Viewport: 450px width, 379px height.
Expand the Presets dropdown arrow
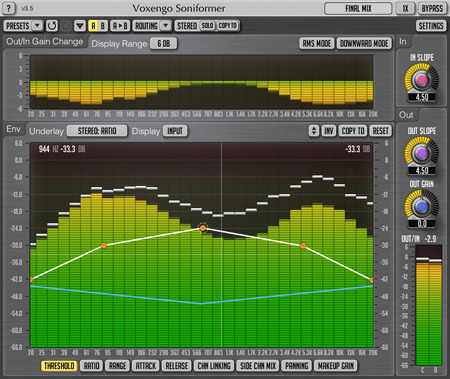tap(37, 26)
